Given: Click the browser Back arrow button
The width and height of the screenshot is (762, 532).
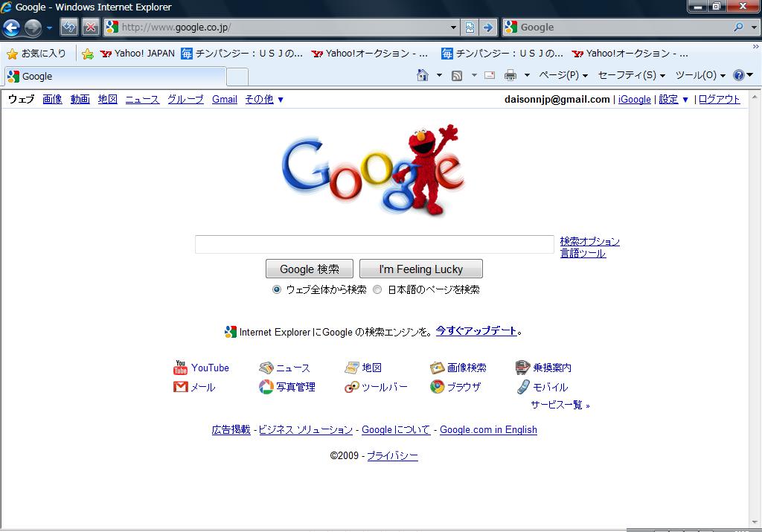Looking at the screenshot, I should tap(12, 28).
